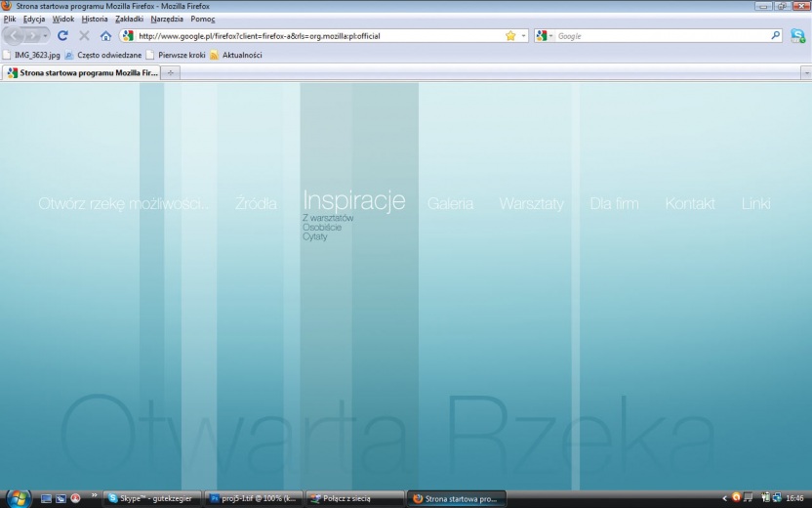The height and width of the screenshot is (508, 812).
Task: Click the Home page icon
Action: coord(105,36)
